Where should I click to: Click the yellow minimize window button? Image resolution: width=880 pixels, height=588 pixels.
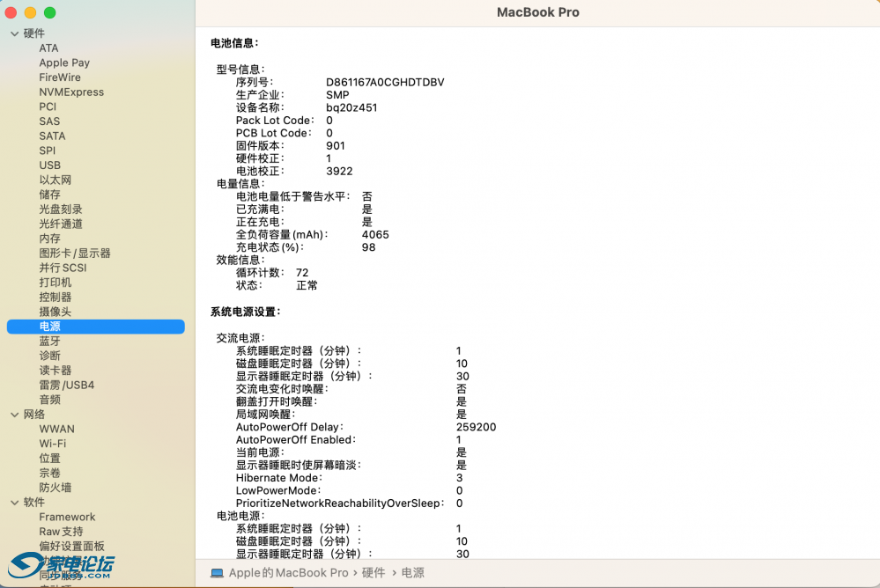pyautogui.click(x=30, y=12)
